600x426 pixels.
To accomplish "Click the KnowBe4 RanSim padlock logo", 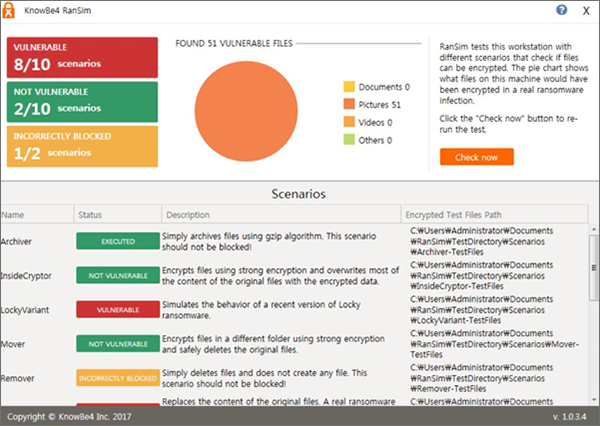I will click(x=8, y=10).
